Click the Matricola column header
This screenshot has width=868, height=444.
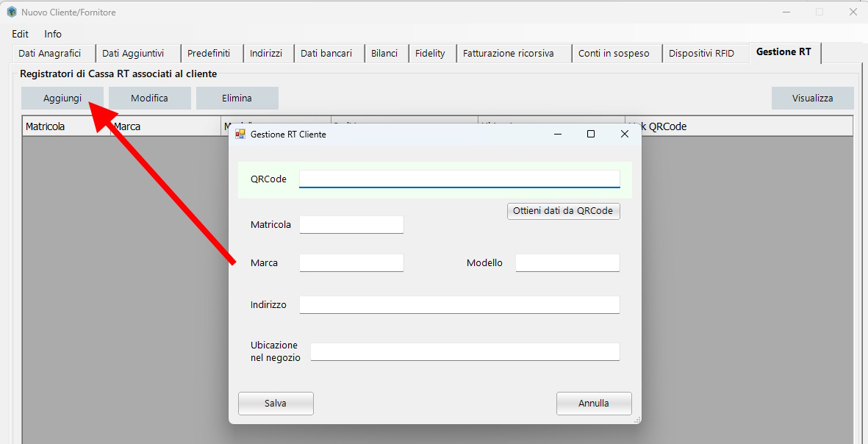pyautogui.click(x=66, y=126)
